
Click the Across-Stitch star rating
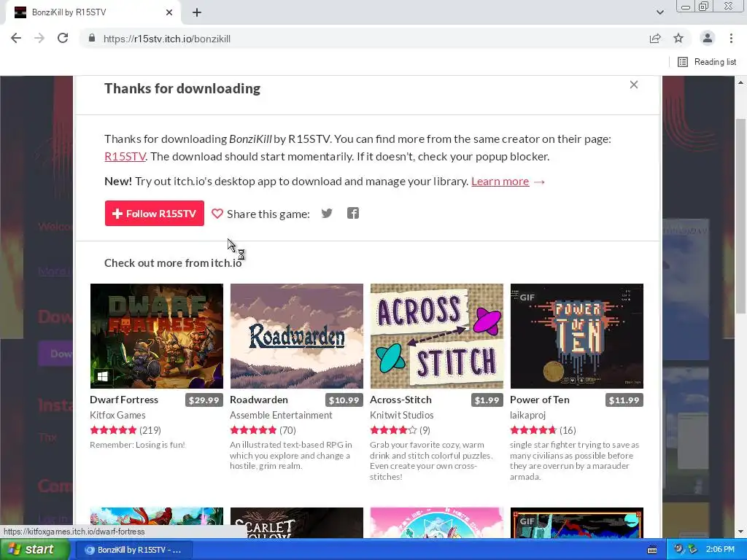click(x=393, y=430)
